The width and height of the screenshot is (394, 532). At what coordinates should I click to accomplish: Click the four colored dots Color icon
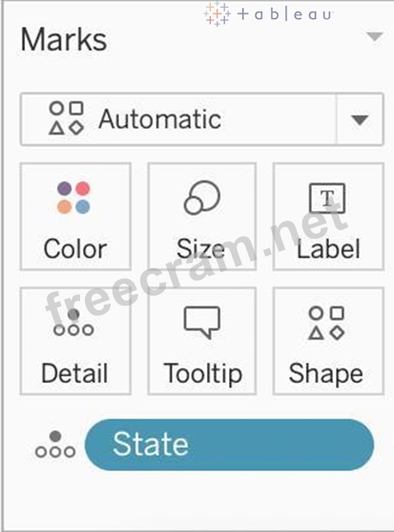pos(73,198)
